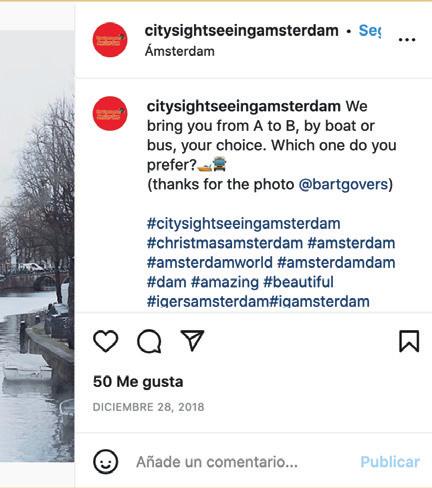Screen dimensions: 432x488
Task: Open the #amsterdamworld hashtag
Action: (x=210, y=262)
